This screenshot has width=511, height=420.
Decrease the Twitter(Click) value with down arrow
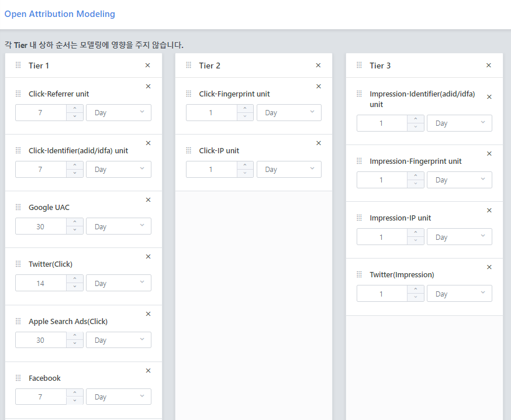(75, 287)
